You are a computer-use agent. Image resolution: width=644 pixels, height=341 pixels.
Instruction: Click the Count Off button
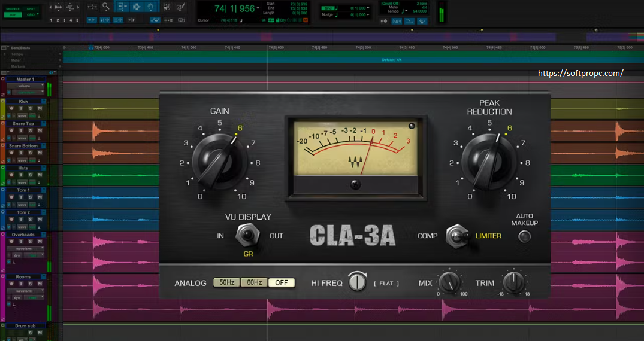click(x=390, y=3)
